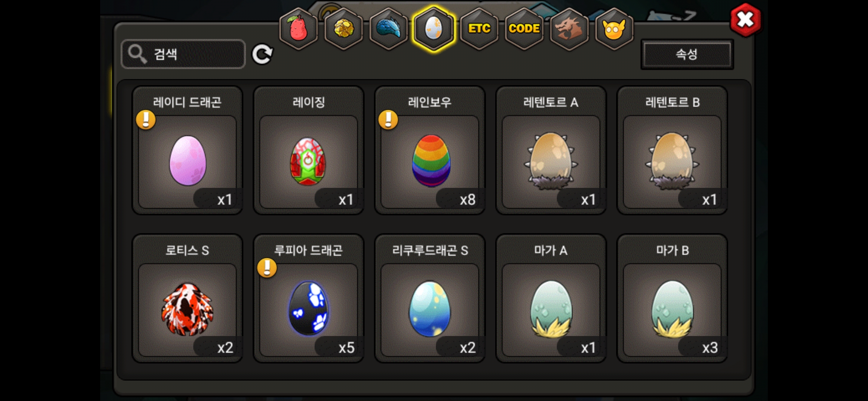Tap the exclamation badge on 루피아 드래곤
Viewport: 868px width, 401px height.
[267, 268]
